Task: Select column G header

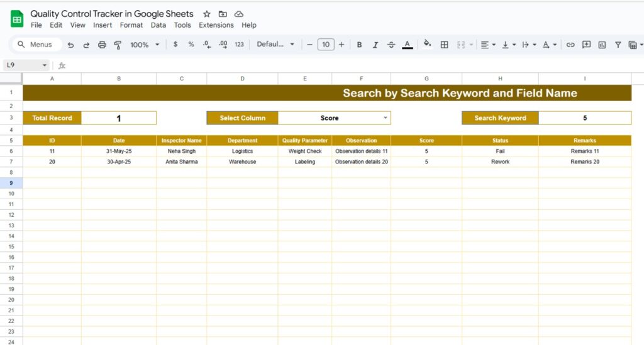Action: point(426,79)
